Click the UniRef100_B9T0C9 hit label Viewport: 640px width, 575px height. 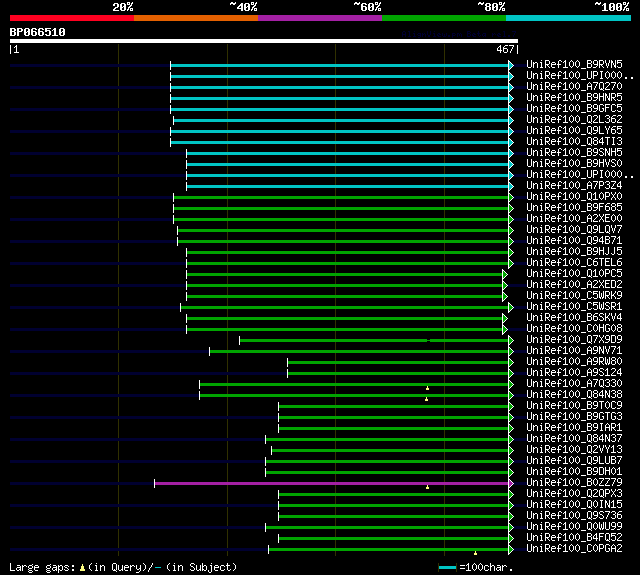coord(574,406)
